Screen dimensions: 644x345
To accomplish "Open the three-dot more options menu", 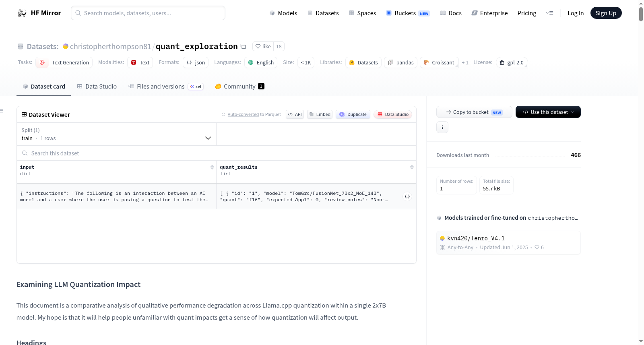I will point(442,127).
